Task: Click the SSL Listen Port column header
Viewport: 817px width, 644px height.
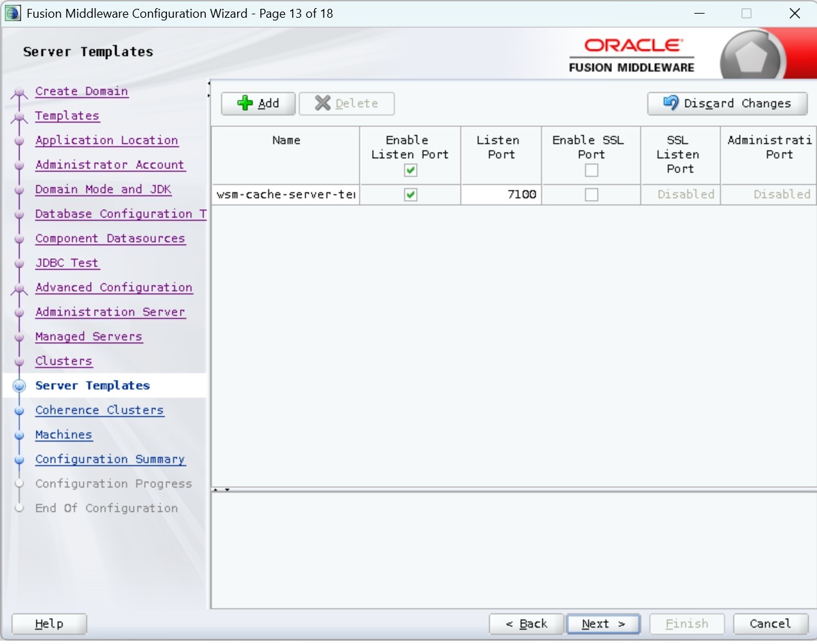Action: (x=681, y=155)
